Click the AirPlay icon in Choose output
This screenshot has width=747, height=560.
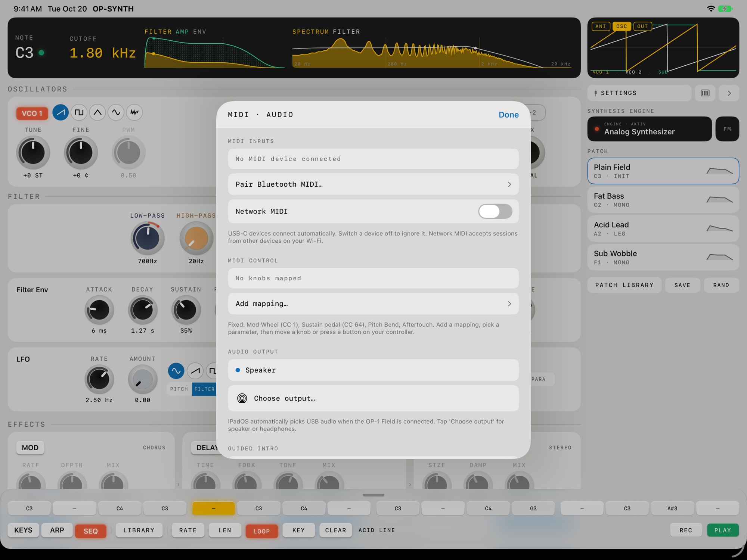[x=242, y=398]
